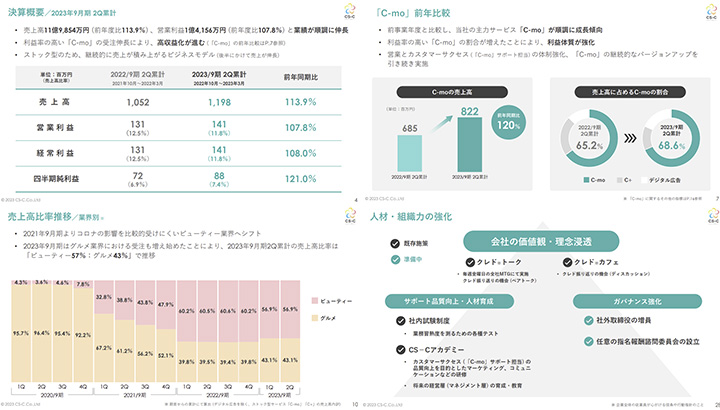Click the 822 sales bar
This screenshot has height=410, width=720.
click(470, 144)
